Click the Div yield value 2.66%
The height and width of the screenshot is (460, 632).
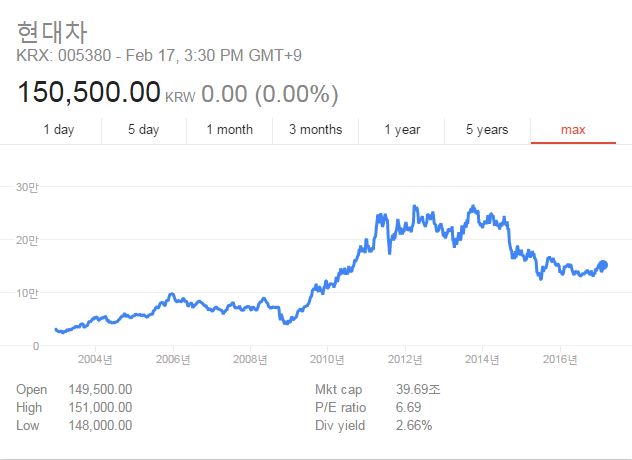coord(414,425)
